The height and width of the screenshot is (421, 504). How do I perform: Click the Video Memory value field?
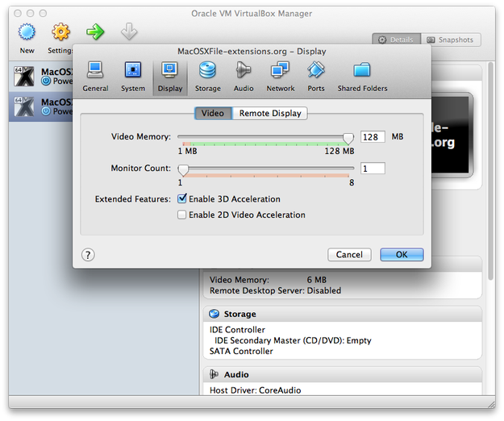tap(373, 137)
